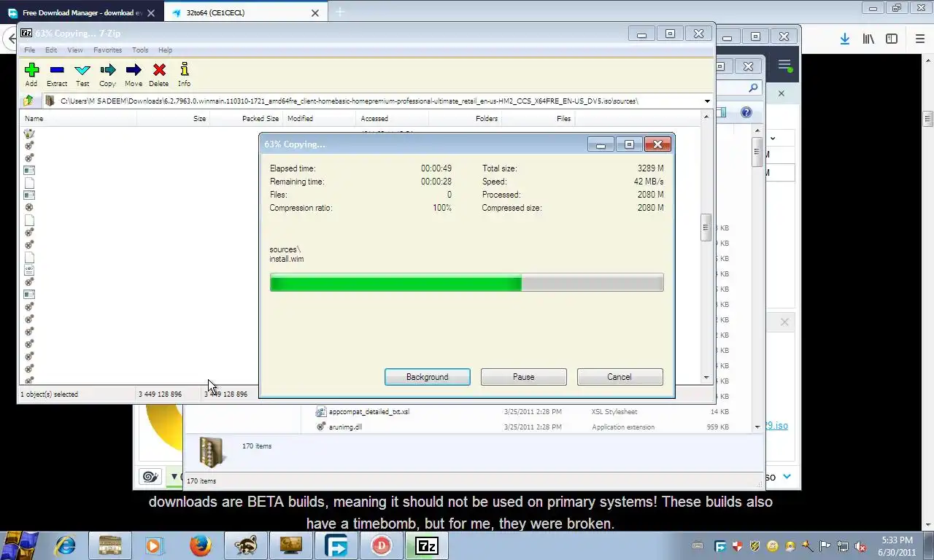
Task: Open the View menu in 7-Zip
Action: (75, 50)
